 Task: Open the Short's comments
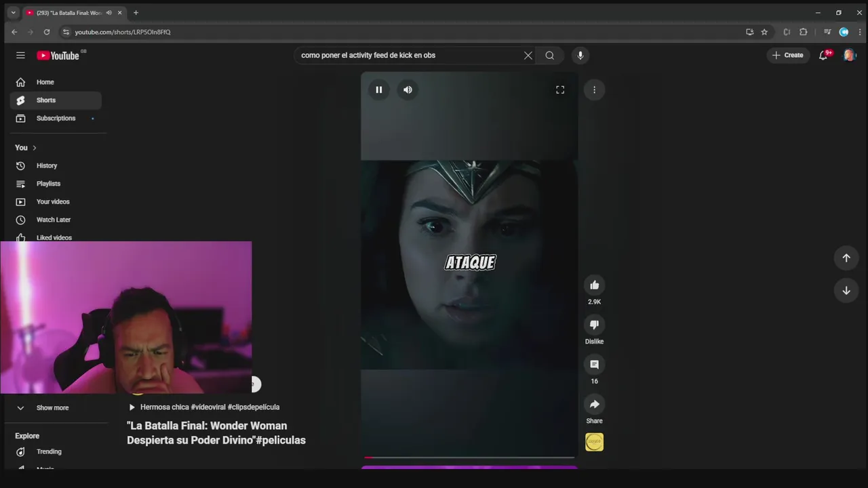(594, 365)
